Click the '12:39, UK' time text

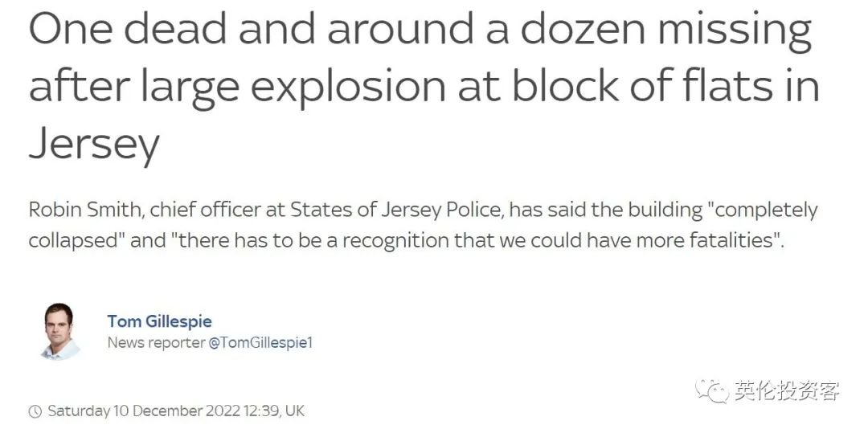[273, 411]
